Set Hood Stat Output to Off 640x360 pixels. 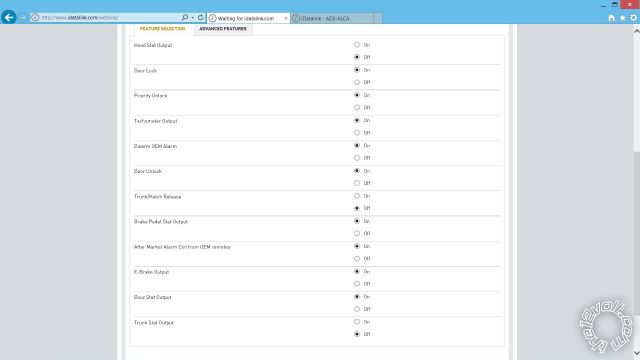[357, 57]
